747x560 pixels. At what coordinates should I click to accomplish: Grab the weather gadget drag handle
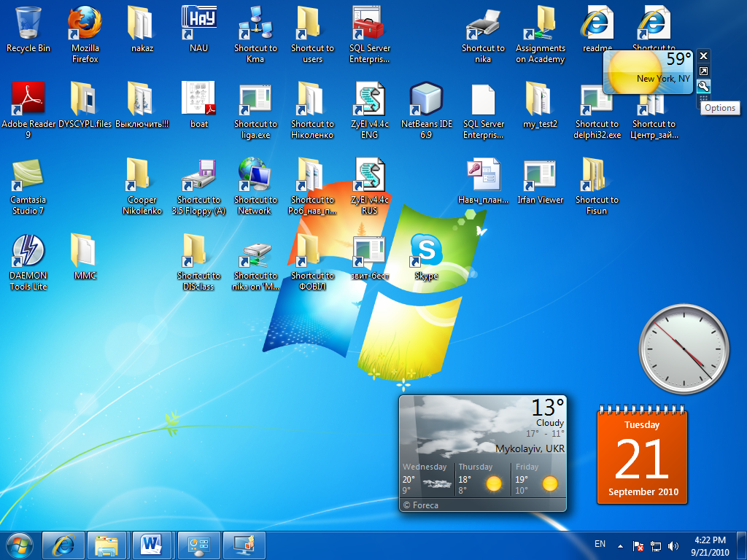point(703,98)
